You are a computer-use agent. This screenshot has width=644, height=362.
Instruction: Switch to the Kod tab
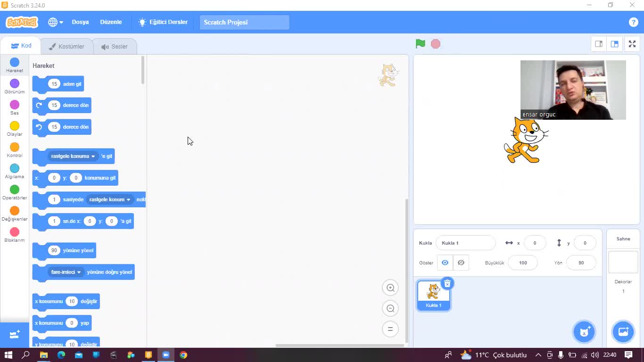(x=21, y=46)
